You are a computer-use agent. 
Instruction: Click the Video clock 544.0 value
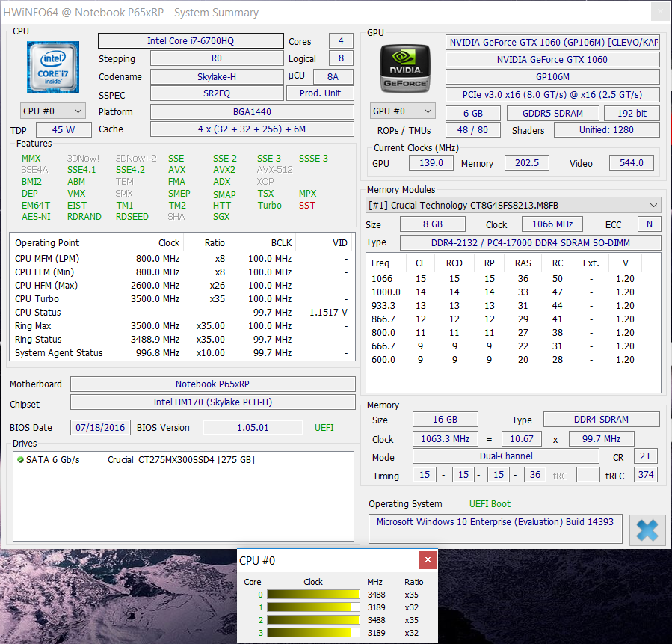(632, 163)
